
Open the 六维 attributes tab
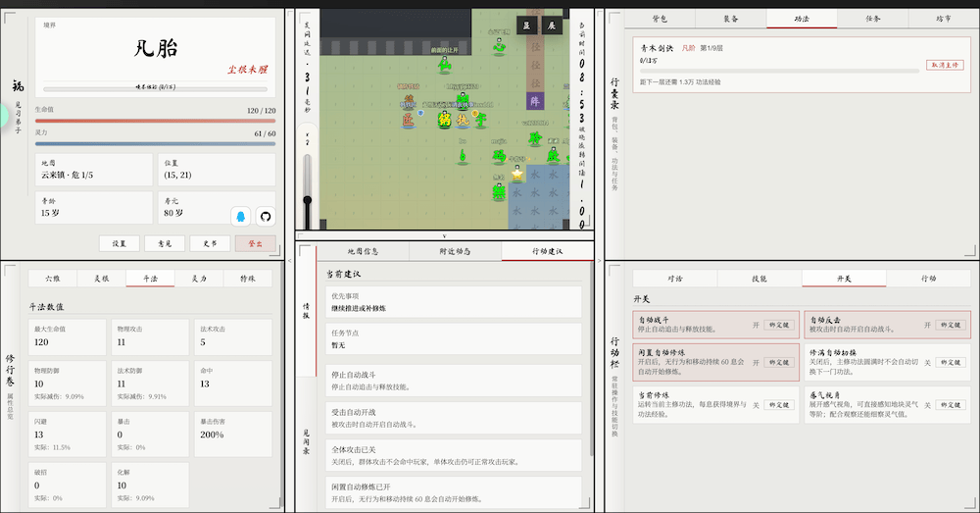pyautogui.click(x=52, y=279)
